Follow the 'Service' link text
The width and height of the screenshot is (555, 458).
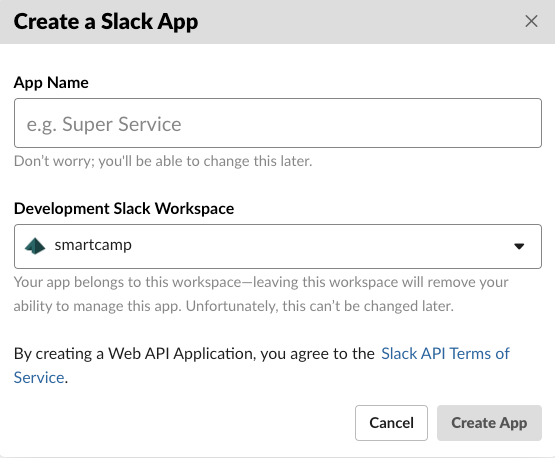39,377
